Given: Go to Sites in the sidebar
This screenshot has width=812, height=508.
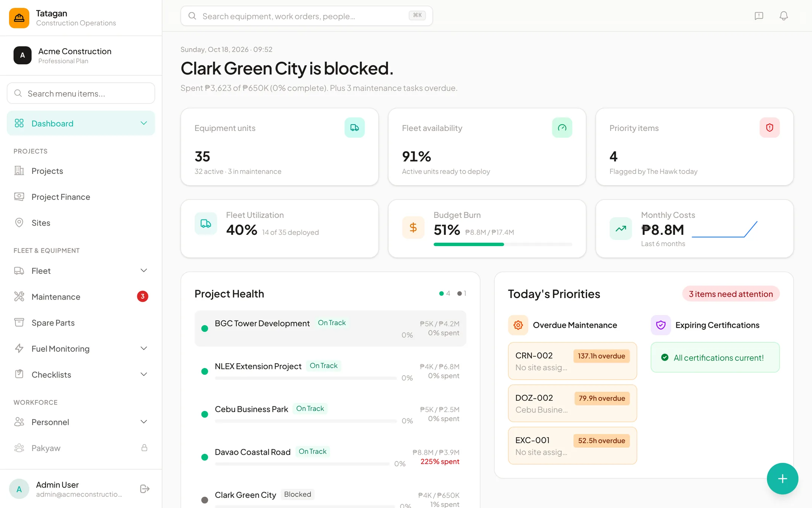Looking at the screenshot, I should (81, 223).
